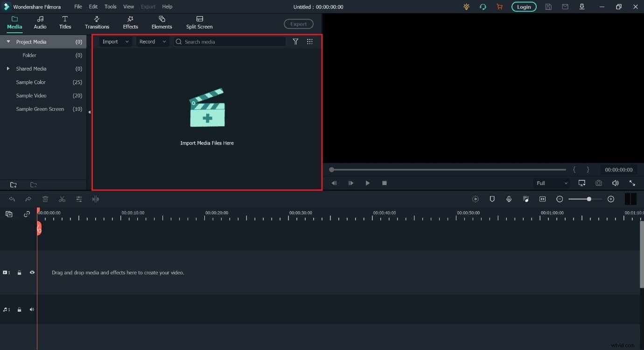The width and height of the screenshot is (644, 350).
Task: Switch to the Audio tab
Action: (x=40, y=22)
